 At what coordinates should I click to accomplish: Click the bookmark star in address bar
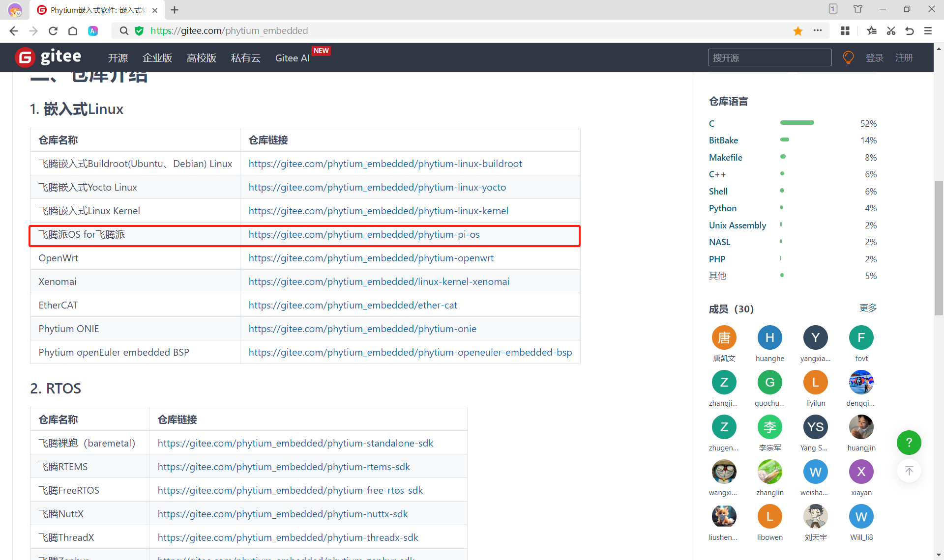coord(797,31)
